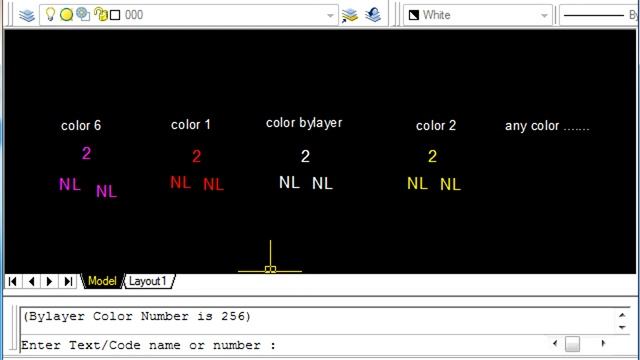Select the yellow number 2 text

(432, 156)
